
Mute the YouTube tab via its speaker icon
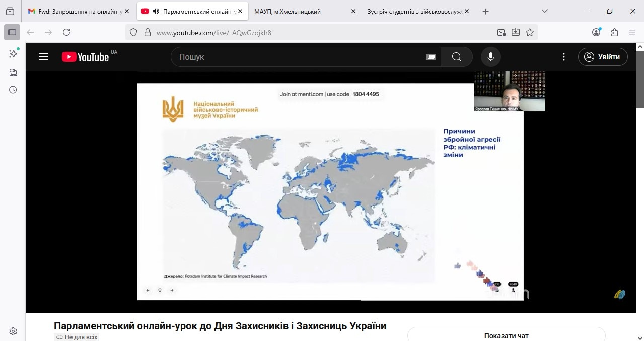[156, 11]
